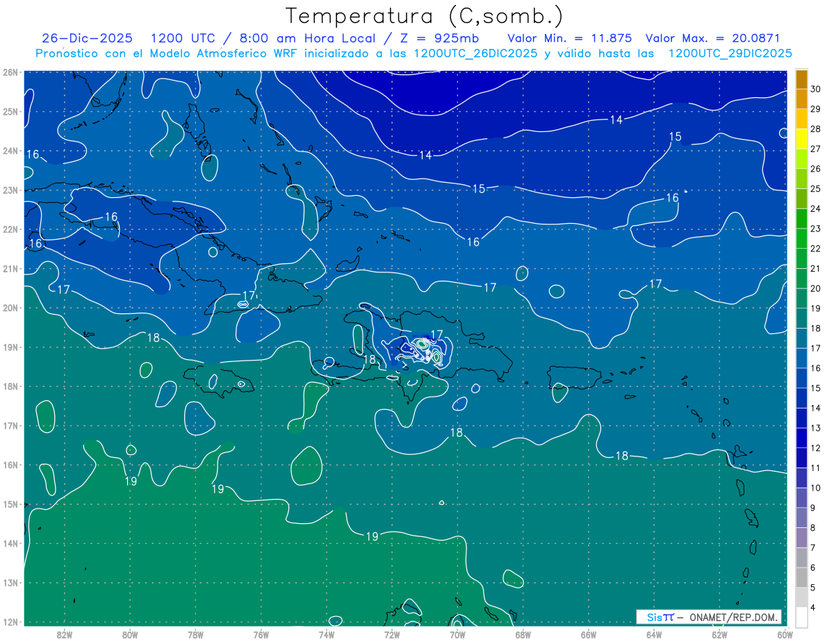Click the longitude axis label 76W
Viewport: 834px width, 644px height.
(x=261, y=634)
